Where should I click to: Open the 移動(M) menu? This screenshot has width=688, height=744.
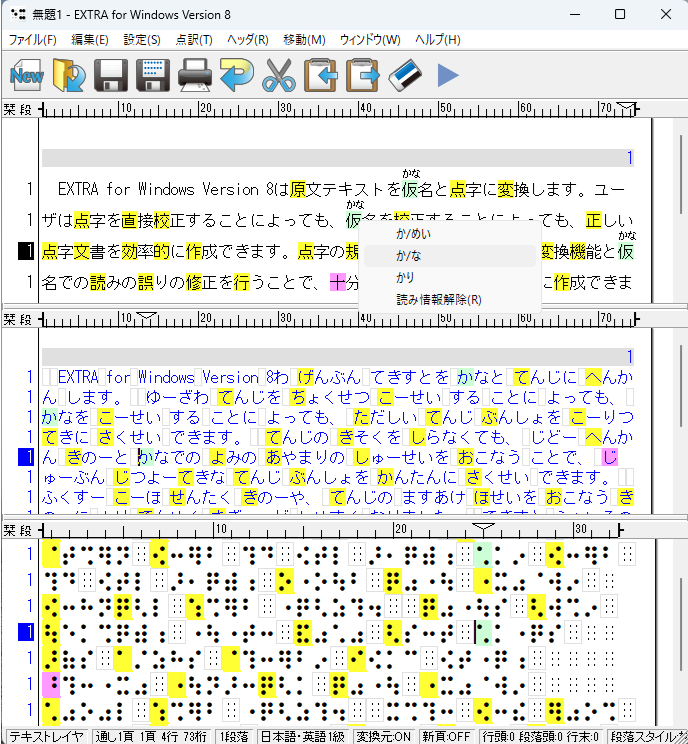[304, 40]
